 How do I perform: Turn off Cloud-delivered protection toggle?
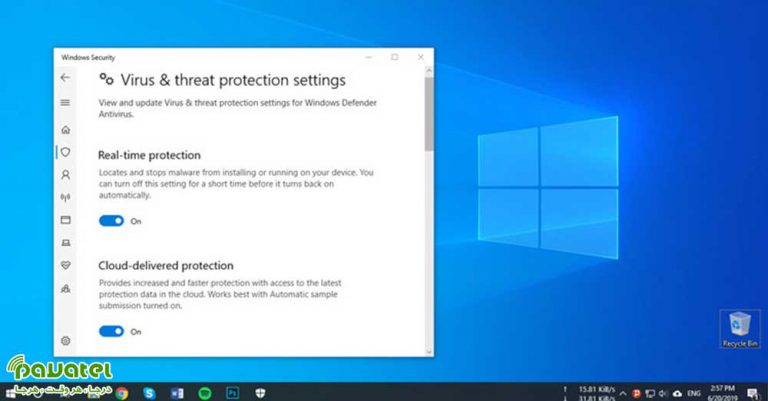pyautogui.click(x=112, y=331)
